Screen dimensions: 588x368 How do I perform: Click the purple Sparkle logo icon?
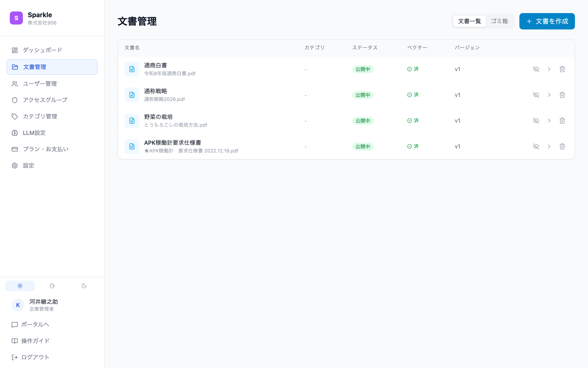(x=16, y=18)
